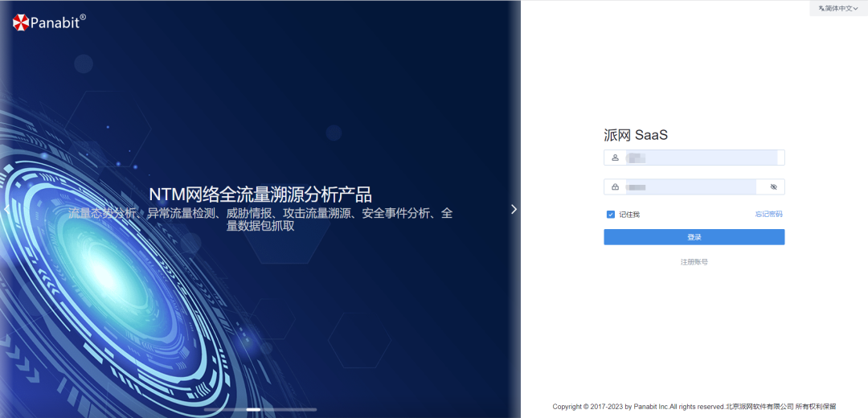Toggle password visibility eye icon
Screen dimensions: 868x418
[x=774, y=187]
